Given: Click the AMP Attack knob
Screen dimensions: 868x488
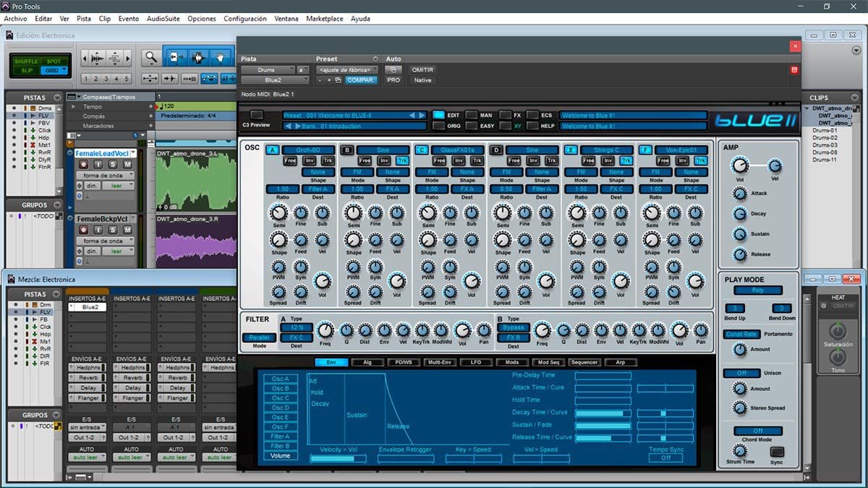Looking at the screenshot, I should [x=739, y=194].
